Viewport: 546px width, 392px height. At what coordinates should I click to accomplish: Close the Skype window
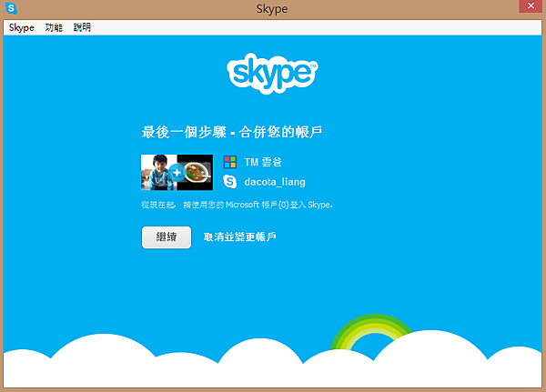[531, 6]
